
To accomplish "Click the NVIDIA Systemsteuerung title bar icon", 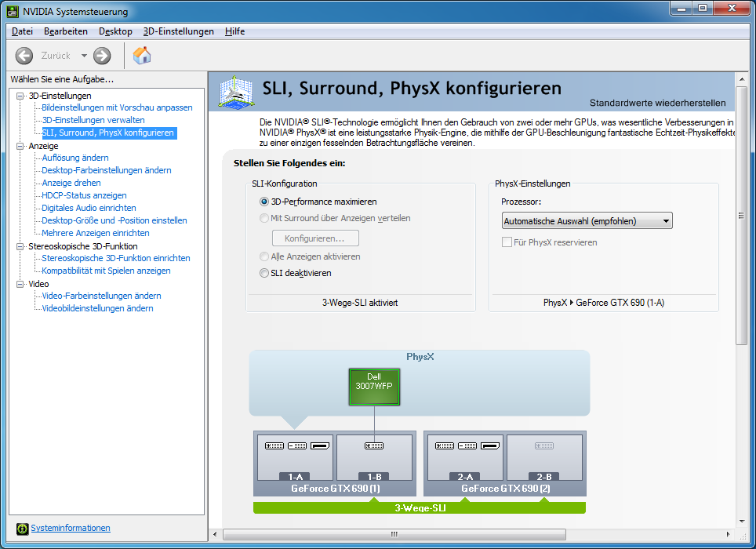I will coord(13,11).
